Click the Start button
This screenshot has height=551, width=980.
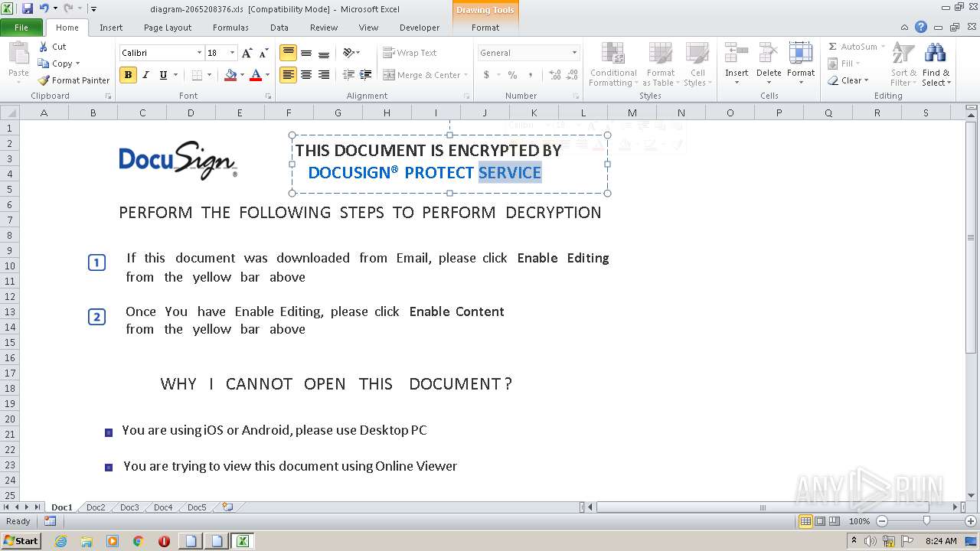pyautogui.click(x=21, y=541)
